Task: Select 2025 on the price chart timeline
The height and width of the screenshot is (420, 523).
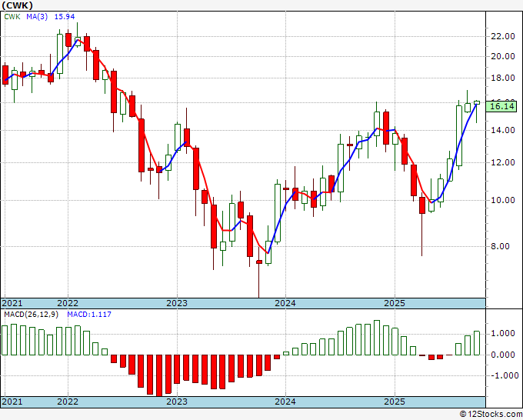Action: (x=395, y=303)
